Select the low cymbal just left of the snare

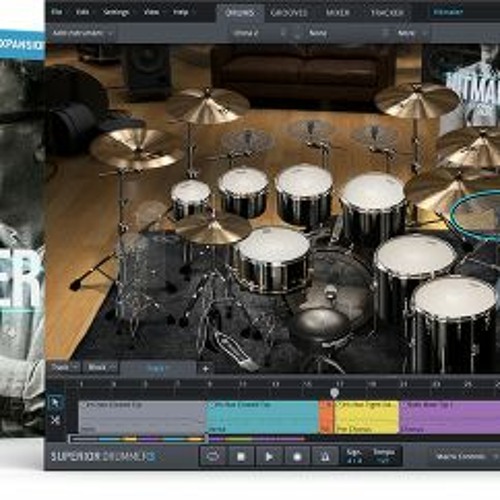point(212,229)
